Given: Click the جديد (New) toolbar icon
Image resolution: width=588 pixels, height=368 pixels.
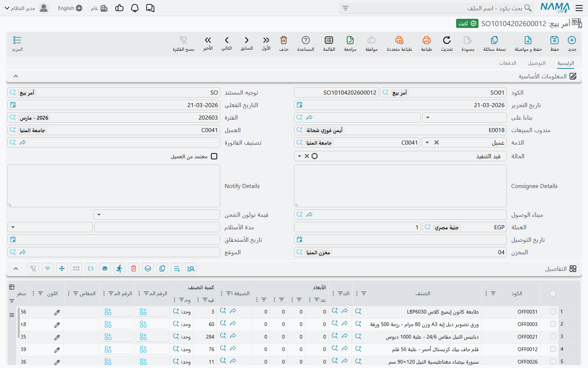Looking at the screenshot, I should pos(572,40).
